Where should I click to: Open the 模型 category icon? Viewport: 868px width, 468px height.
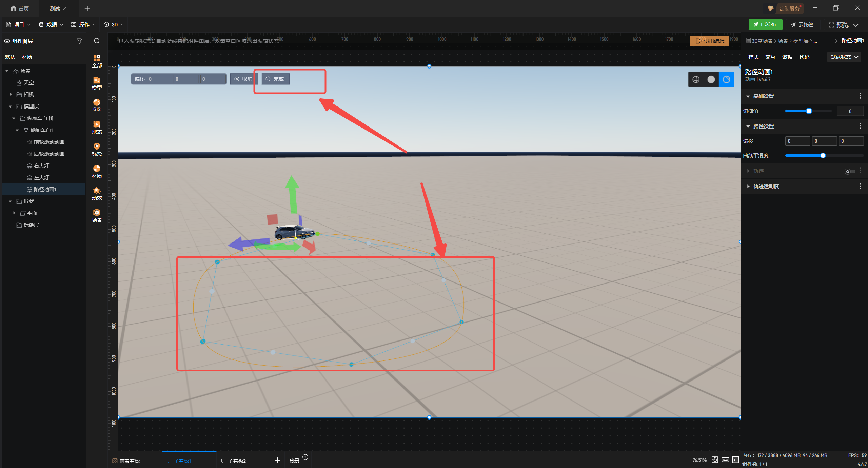(x=97, y=83)
